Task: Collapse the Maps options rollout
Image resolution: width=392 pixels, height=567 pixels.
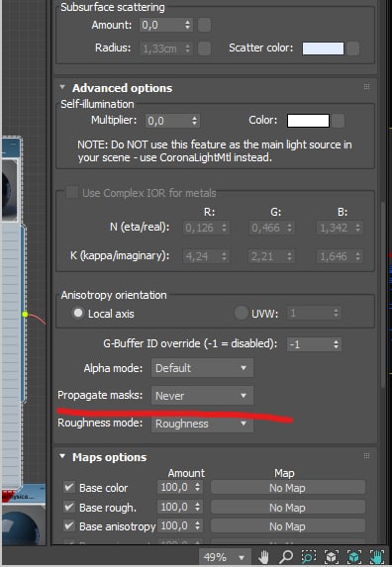Action: click(x=62, y=456)
